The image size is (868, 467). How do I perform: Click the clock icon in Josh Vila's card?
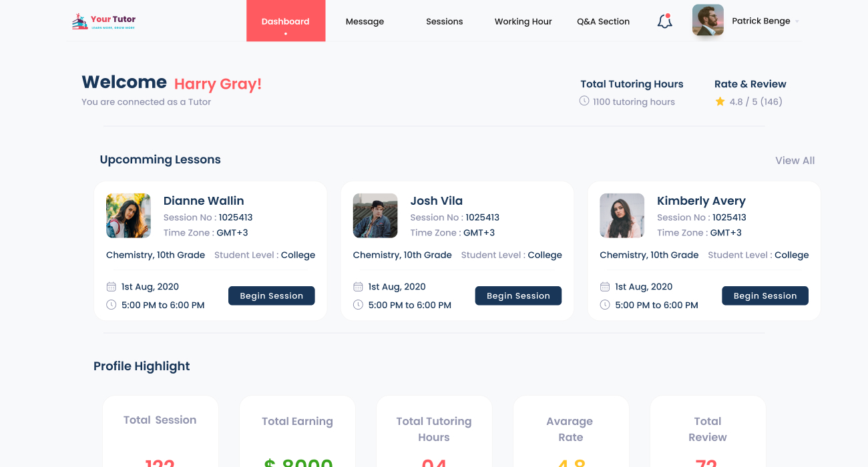358,305
